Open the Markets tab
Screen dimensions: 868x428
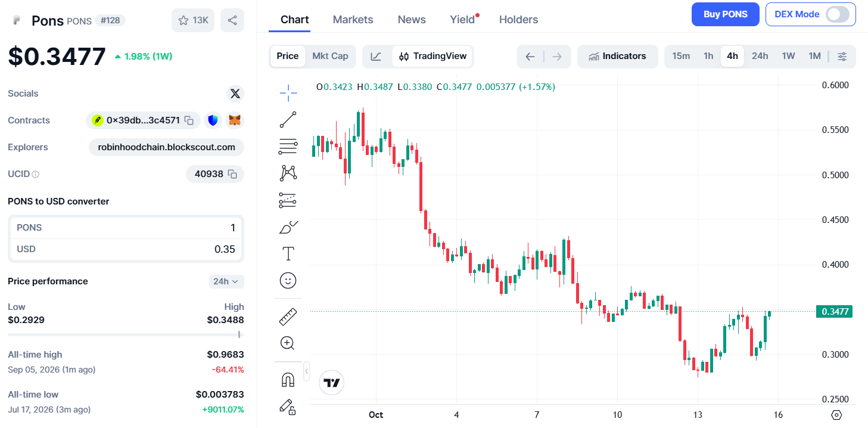click(x=353, y=20)
